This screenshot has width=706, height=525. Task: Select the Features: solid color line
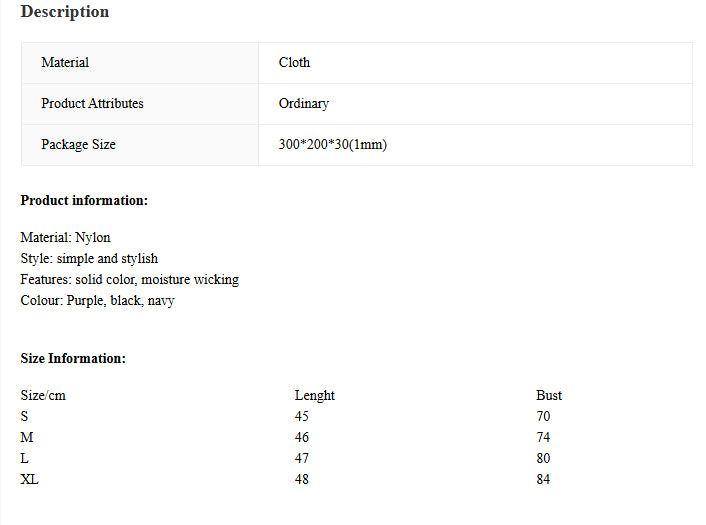pos(129,279)
